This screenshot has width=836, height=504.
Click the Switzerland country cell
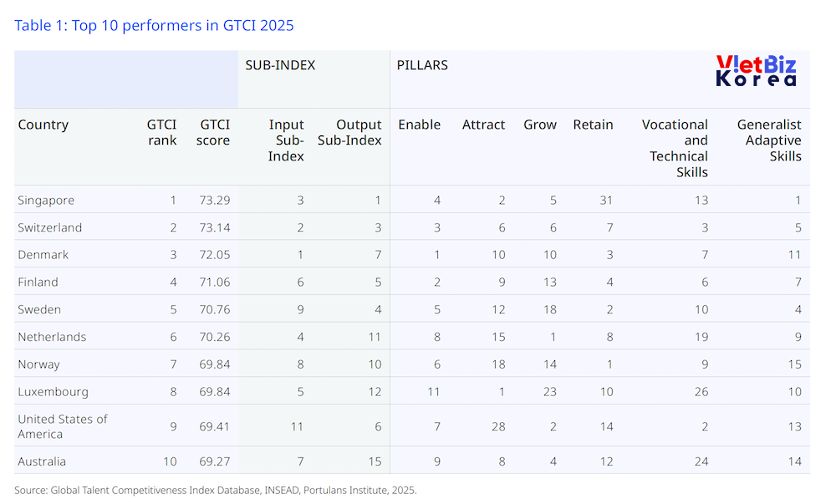coord(50,227)
